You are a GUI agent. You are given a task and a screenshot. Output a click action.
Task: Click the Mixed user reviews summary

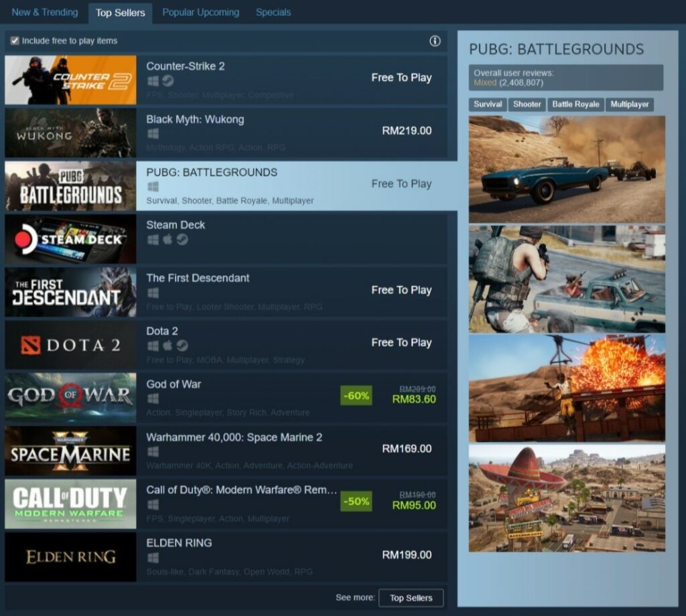click(485, 82)
